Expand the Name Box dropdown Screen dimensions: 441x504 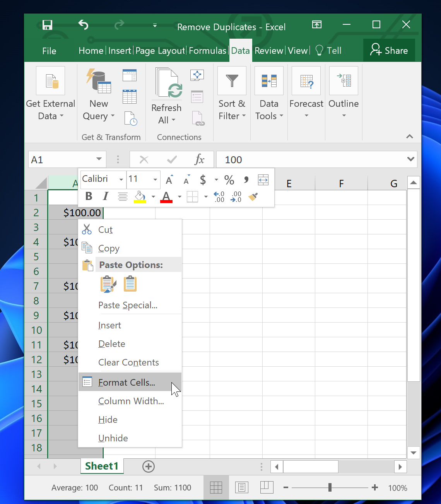(99, 159)
